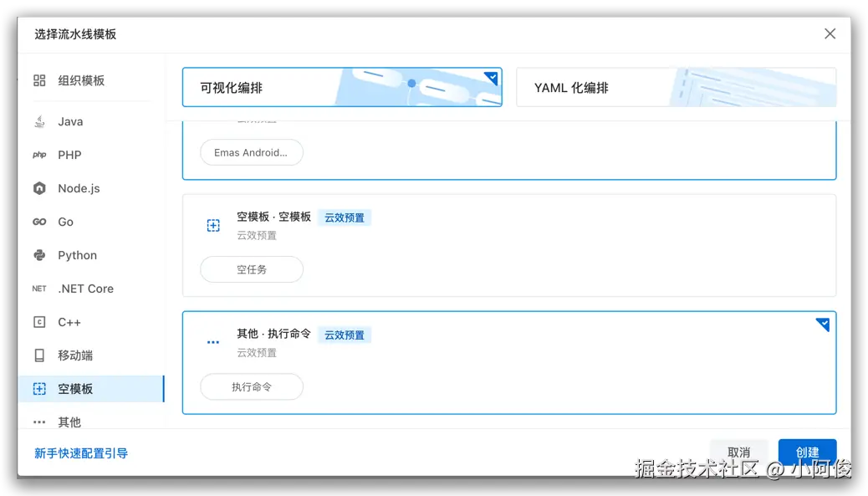The width and height of the screenshot is (868, 496).
Task: Click the 空模板 card plus-box icon
Action: point(213,225)
